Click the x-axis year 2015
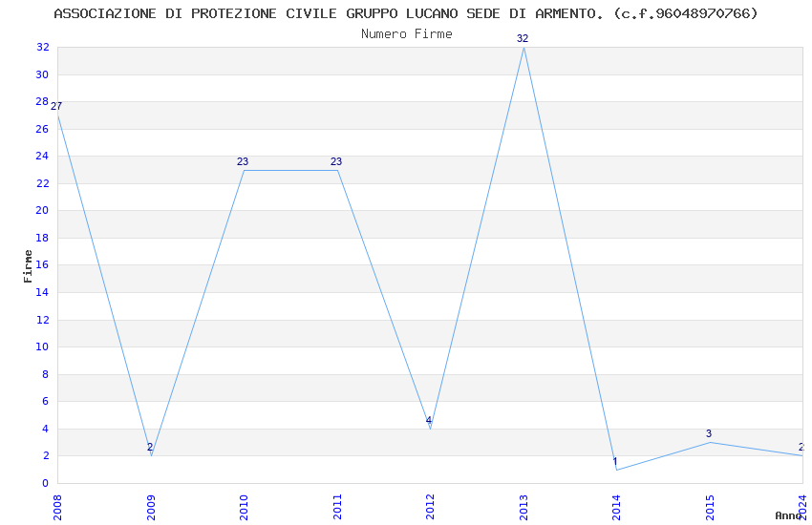The width and height of the screenshot is (812, 525). pyautogui.click(x=710, y=508)
